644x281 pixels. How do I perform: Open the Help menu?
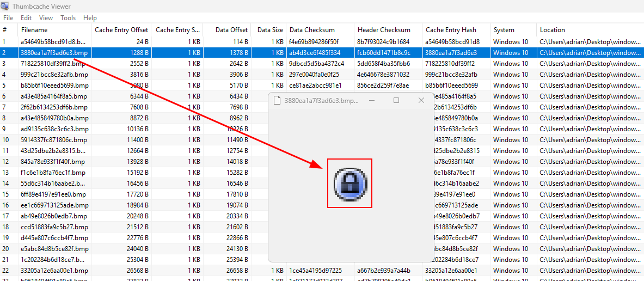(x=90, y=18)
